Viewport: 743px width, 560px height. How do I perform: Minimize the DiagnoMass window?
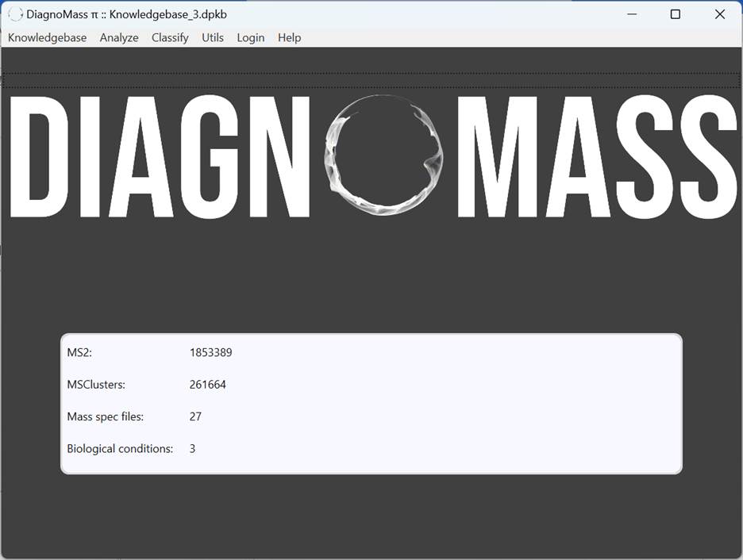[632, 14]
